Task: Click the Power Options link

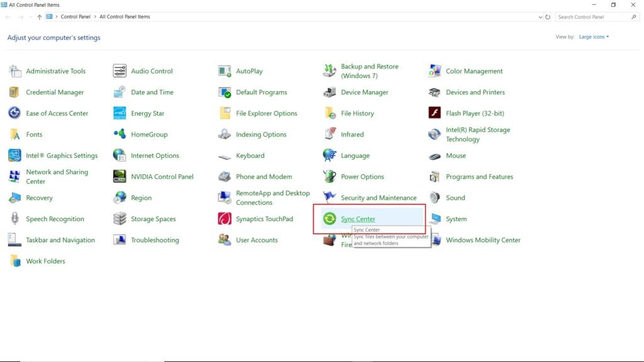Action: (362, 177)
